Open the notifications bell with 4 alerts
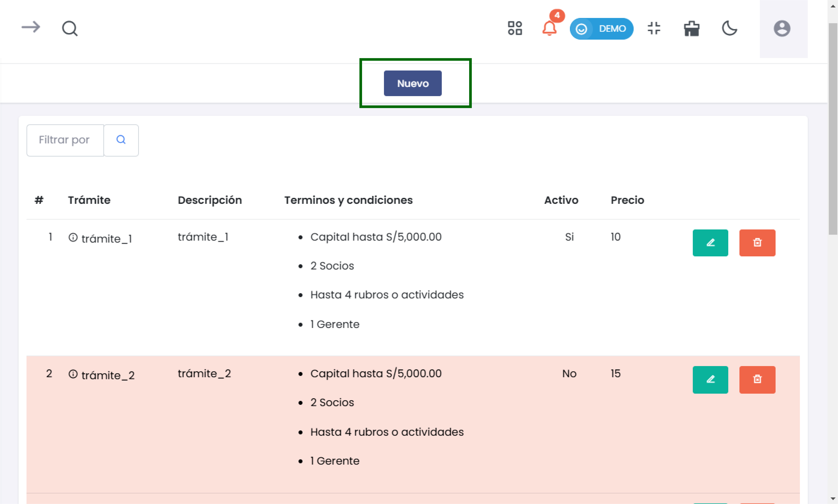This screenshot has width=838, height=504. click(x=549, y=29)
